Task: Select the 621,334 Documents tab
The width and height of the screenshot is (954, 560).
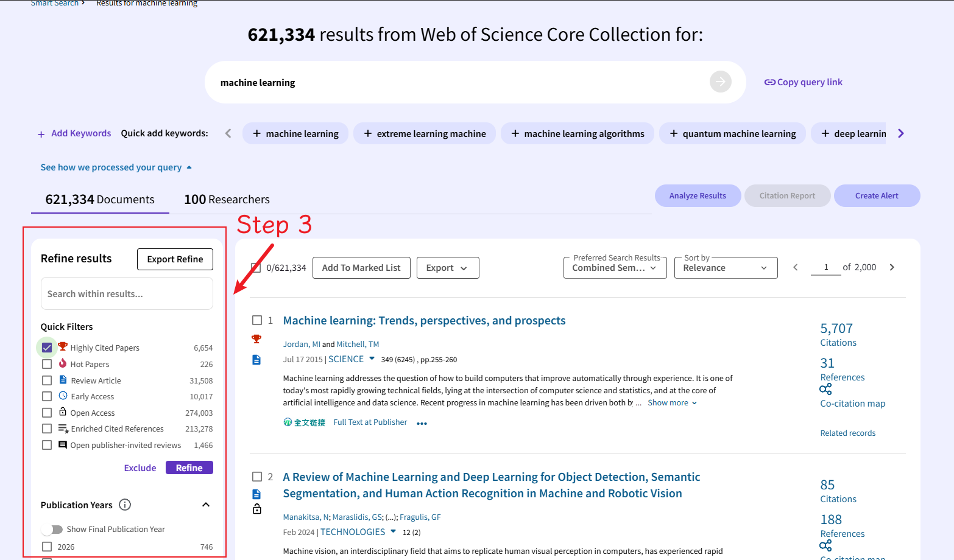Action: point(99,199)
